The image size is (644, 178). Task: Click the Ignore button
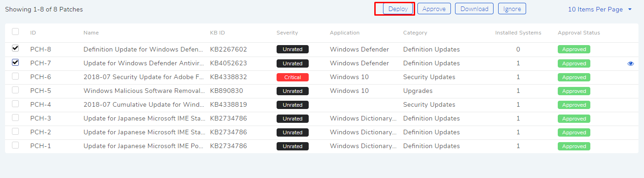[512, 9]
